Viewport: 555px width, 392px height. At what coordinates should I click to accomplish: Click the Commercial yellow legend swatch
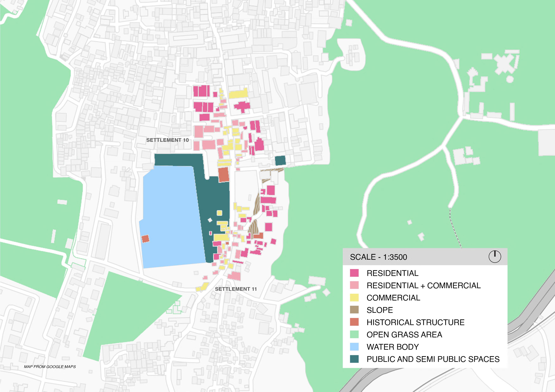[x=354, y=298]
